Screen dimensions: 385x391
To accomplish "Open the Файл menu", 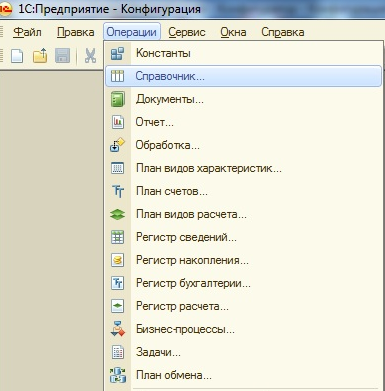I will 27,32.
